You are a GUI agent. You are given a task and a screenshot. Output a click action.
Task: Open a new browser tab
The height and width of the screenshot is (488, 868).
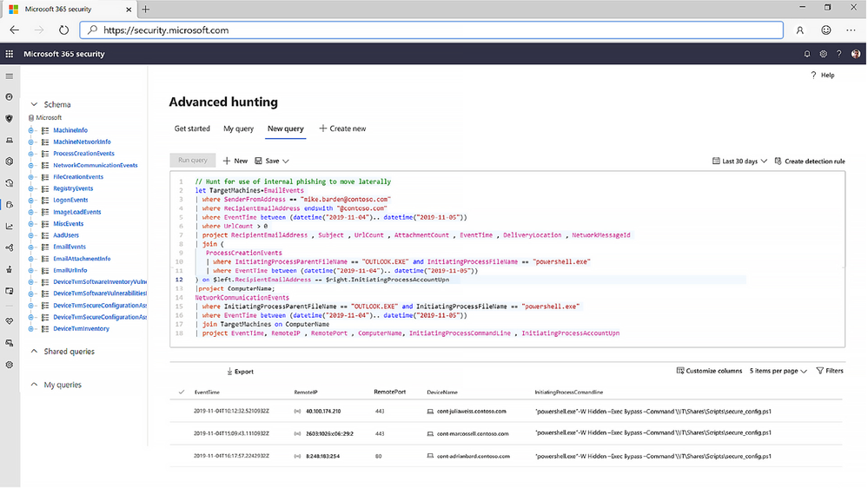coord(146,9)
